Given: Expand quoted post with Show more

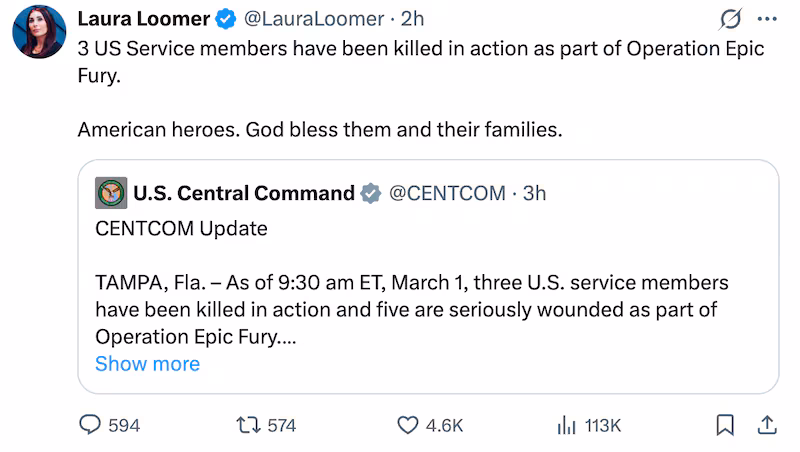Looking at the screenshot, I should point(147,364).
